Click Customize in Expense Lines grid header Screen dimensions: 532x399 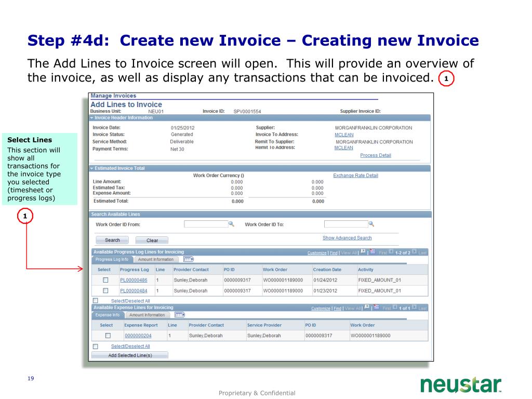click(321, 309)
